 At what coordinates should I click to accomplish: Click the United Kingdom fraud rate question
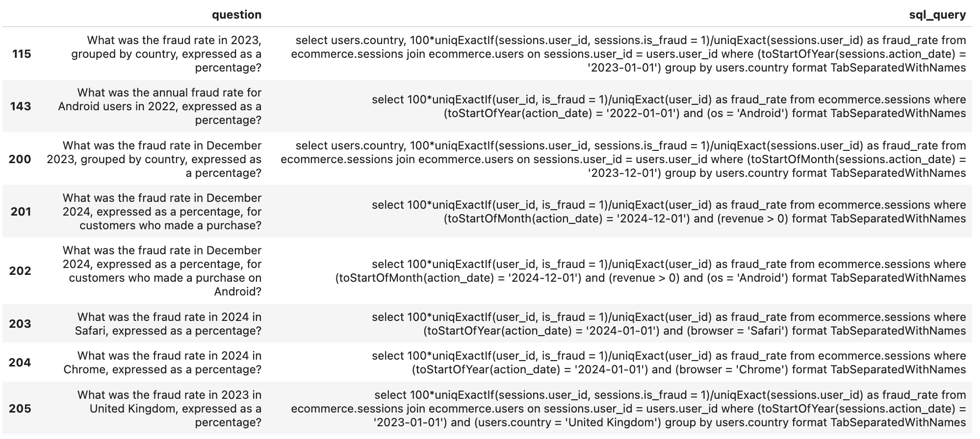pos(170,409)
